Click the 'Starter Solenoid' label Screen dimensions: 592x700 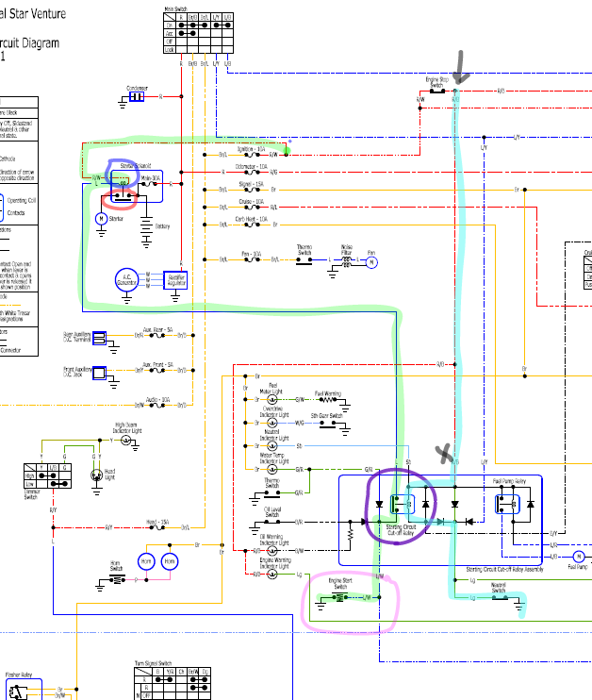click(136, 166)
